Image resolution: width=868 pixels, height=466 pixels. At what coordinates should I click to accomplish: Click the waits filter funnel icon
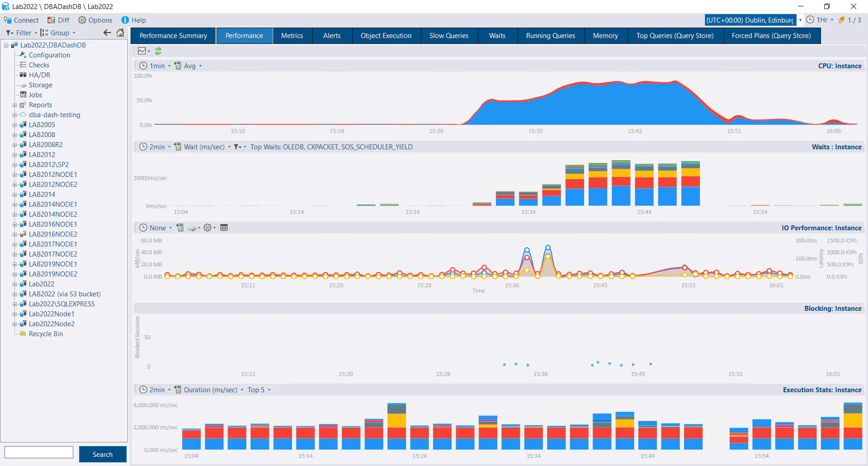pos(237,147)
